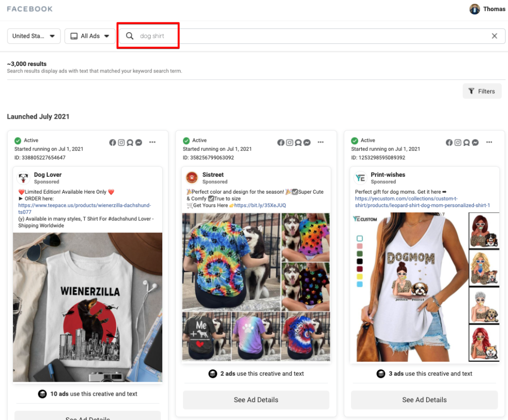Open the Print-wishes page name
Screen dimensions: 508x420
tap(388, 174)
